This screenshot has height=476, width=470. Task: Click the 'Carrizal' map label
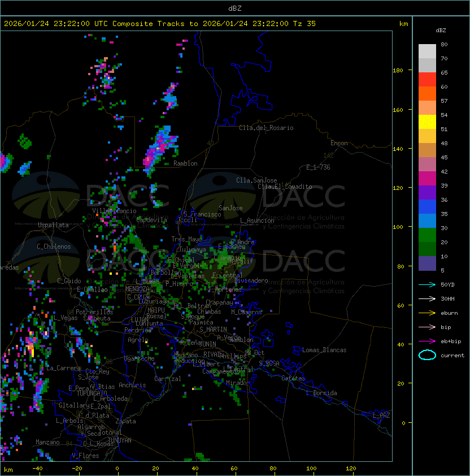[167, 379]
